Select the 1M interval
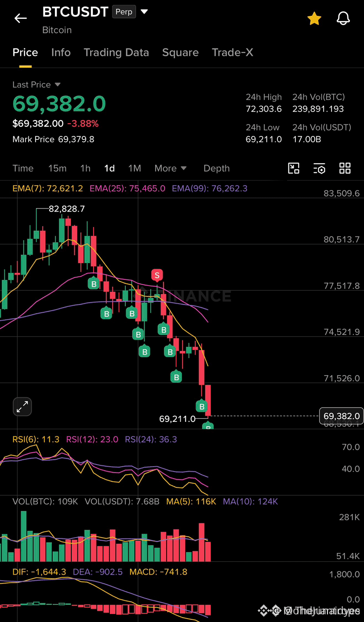Viewport: 364px width, 622px height. pos(135,168)
